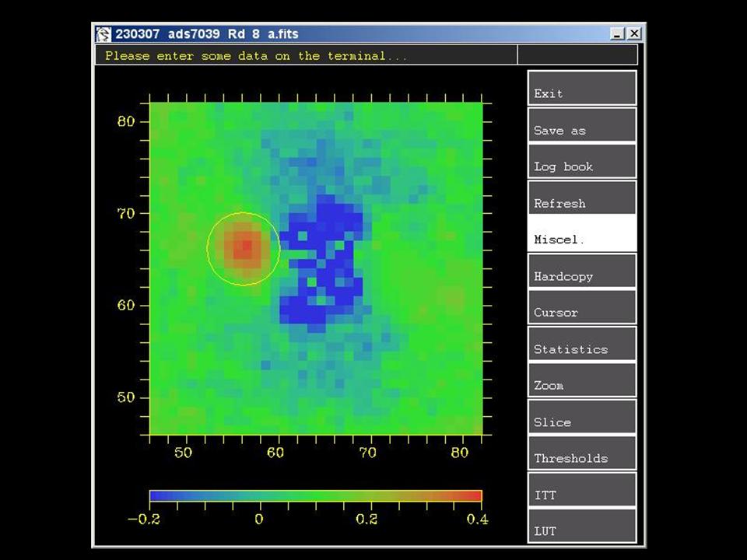The width and height of the screenshot is (747, 560).
Task: Click the Exit button
Action: (x=582, y=88)
